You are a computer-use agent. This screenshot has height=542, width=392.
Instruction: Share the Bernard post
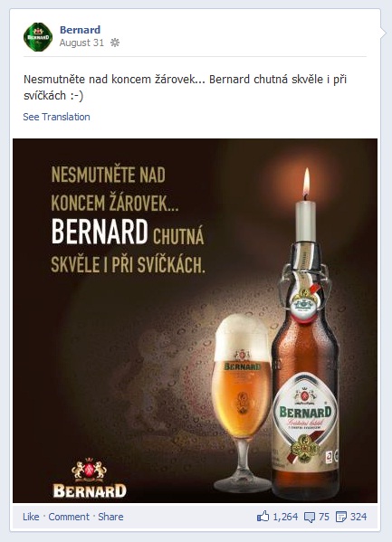point(110,517)
